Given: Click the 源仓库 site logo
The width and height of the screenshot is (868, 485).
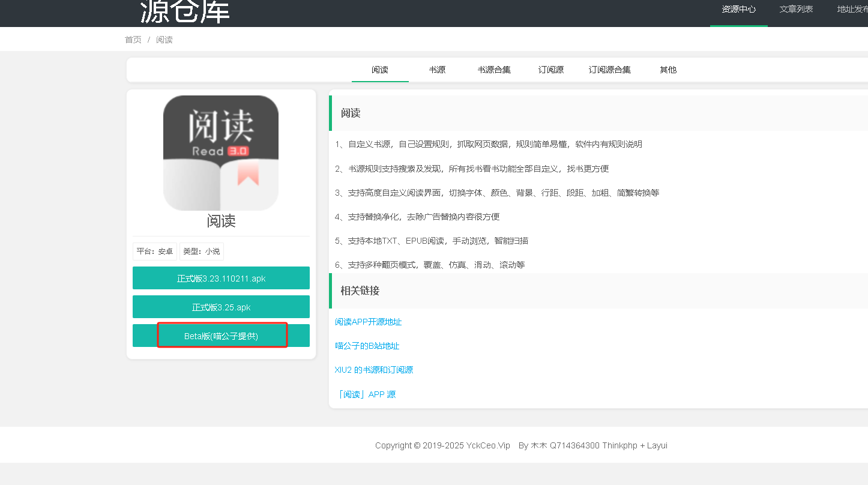Looking at the screenshot, I should pyautogui.click(x=185, y=11).
